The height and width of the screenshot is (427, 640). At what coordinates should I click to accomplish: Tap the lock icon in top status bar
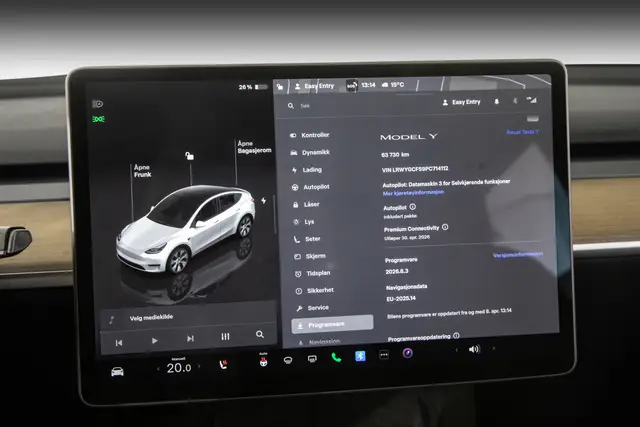280,87
